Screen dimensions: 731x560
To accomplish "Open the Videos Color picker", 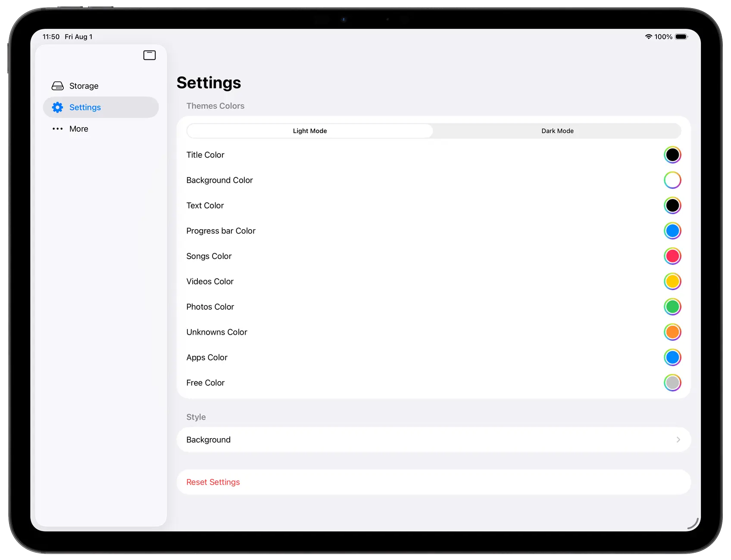I will click(672, 281).
